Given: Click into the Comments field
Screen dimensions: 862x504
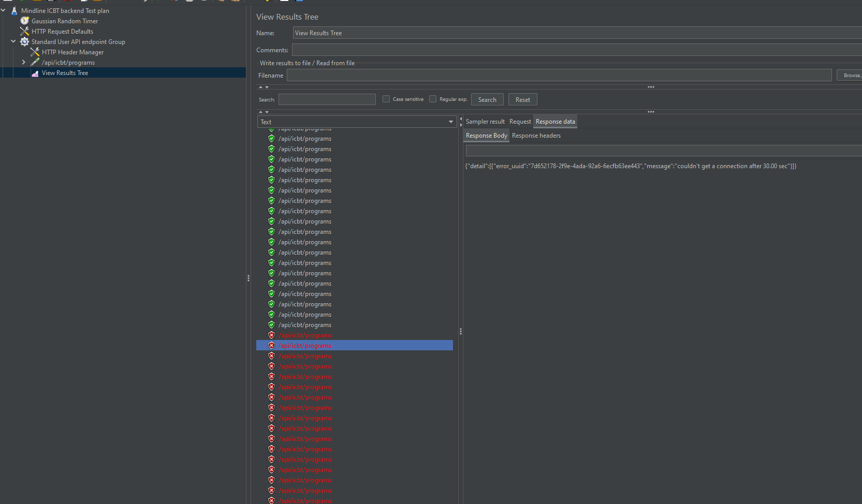Looking at the screenshot, I should coord(577,50).
